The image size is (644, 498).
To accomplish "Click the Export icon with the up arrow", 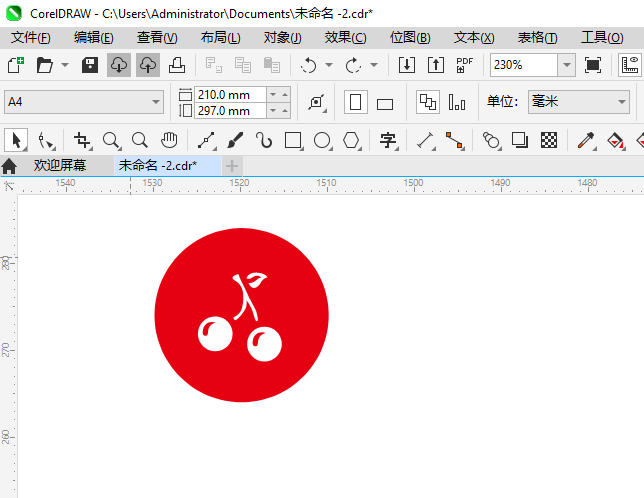I will tap(436, 65).
